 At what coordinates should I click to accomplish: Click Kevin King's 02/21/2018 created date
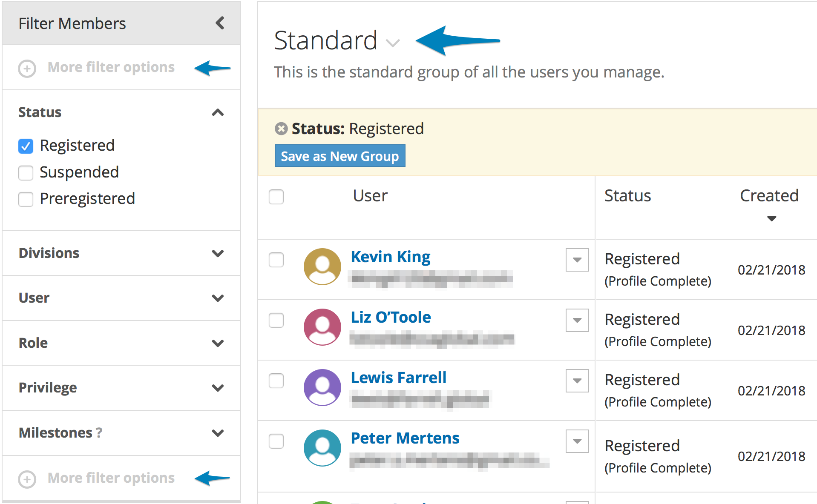(771, 270)
